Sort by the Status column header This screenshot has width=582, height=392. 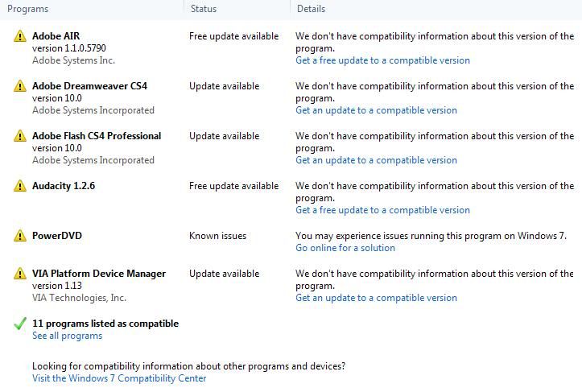204,9
